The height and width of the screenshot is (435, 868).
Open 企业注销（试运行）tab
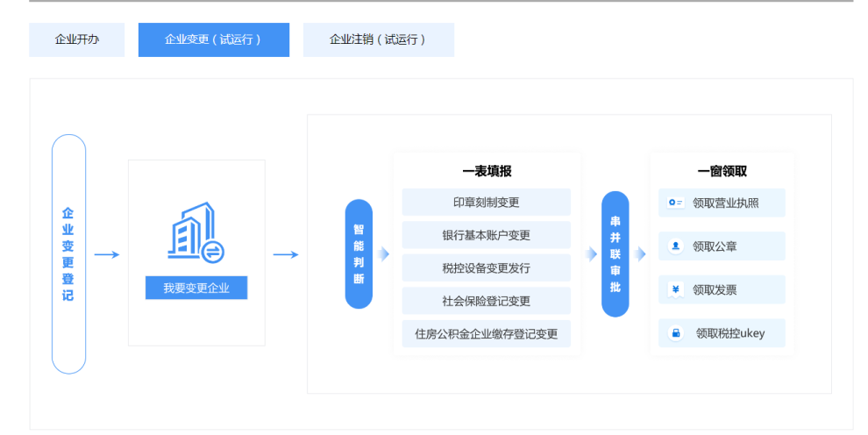pyautogui.click(x=378, y=39)
